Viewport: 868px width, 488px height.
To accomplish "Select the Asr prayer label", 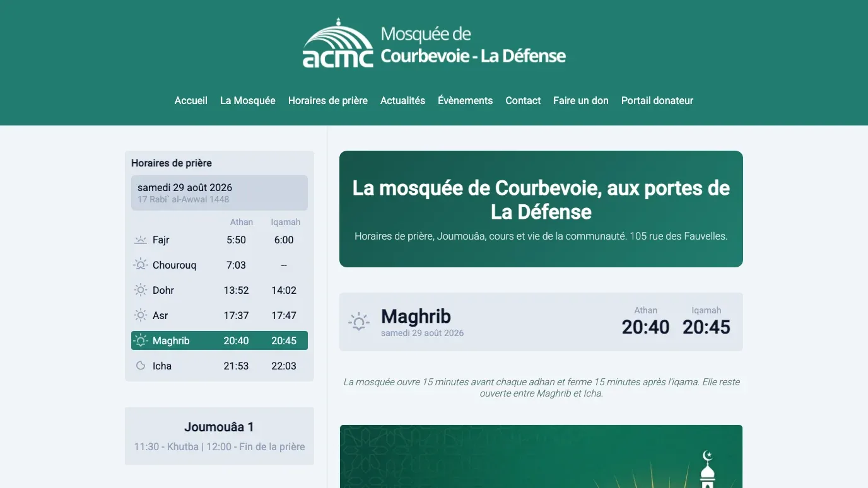I will tap(160, 316).
